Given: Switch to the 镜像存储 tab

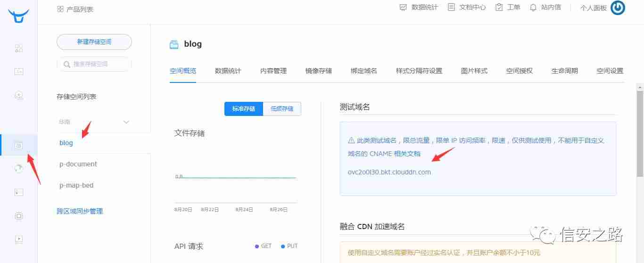Looking at the screenshot, I should click(319, 71).
